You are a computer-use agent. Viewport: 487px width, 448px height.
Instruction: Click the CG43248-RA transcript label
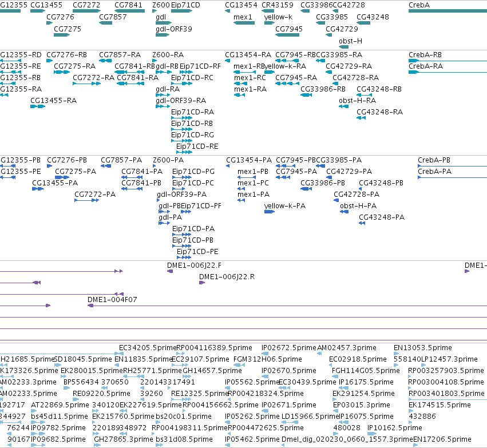click(x=379, y=112)
